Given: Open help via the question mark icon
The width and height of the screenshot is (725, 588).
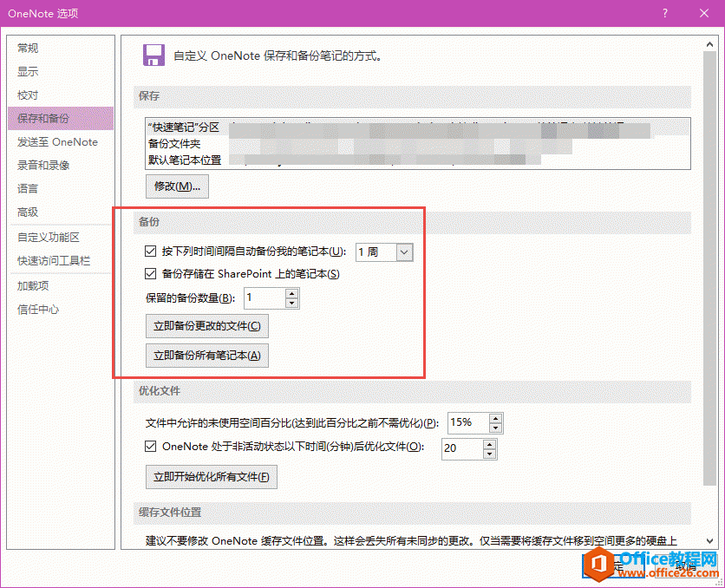Looking at the screenshot, I should tap(664, 14).
